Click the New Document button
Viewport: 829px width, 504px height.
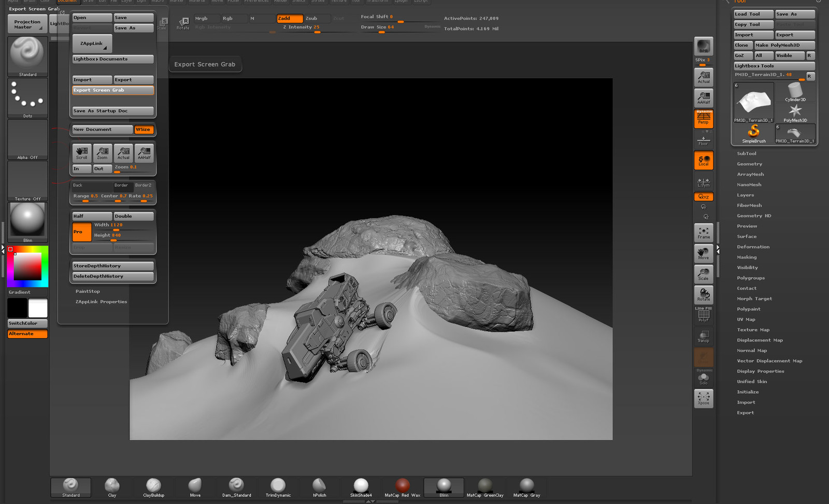pyautogui.click(x=103, y=129)
